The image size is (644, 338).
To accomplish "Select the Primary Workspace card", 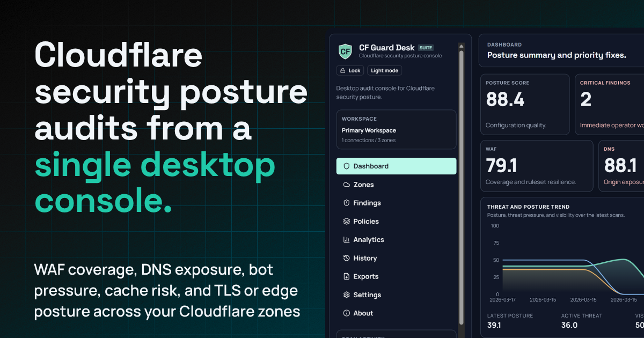I will [x=396, y=129].
